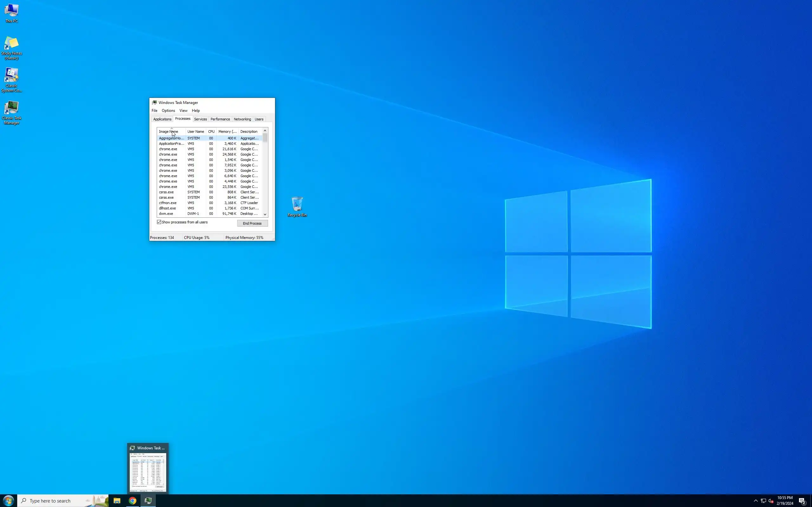Click Google Chrome taskbar icon
Image resolution: width=812 pixels, height=507 pixels.
click(x=133, y=501)
